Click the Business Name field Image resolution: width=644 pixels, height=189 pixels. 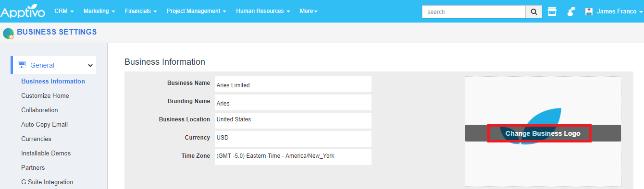[x=293, y=84]
